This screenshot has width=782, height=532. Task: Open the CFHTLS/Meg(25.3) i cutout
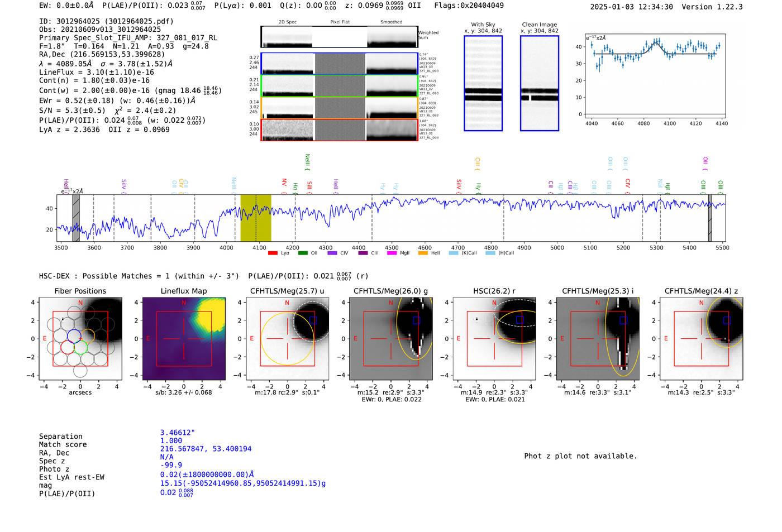pos(598,338)
